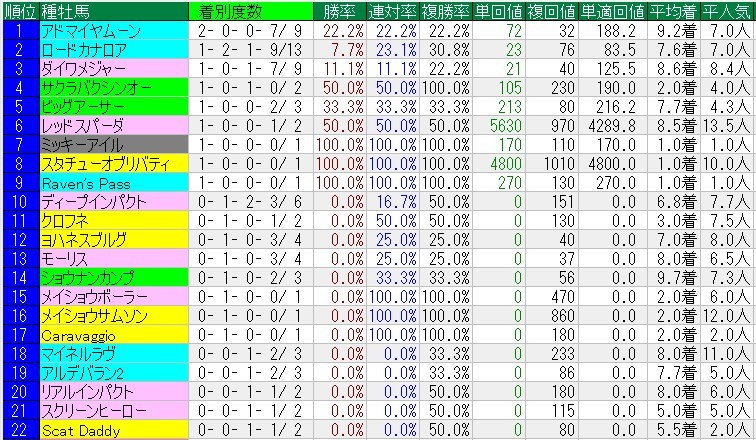
Task: Select sire Raven's Pass
Action: point(114,183)
